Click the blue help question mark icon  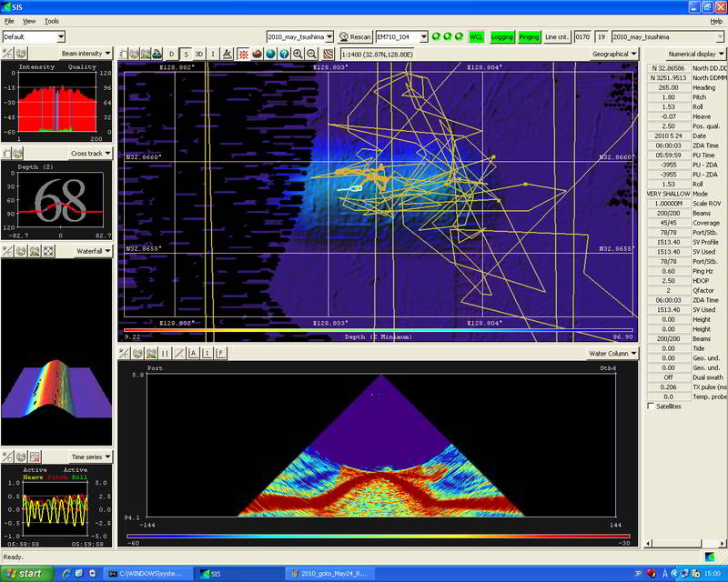[284, 55]
